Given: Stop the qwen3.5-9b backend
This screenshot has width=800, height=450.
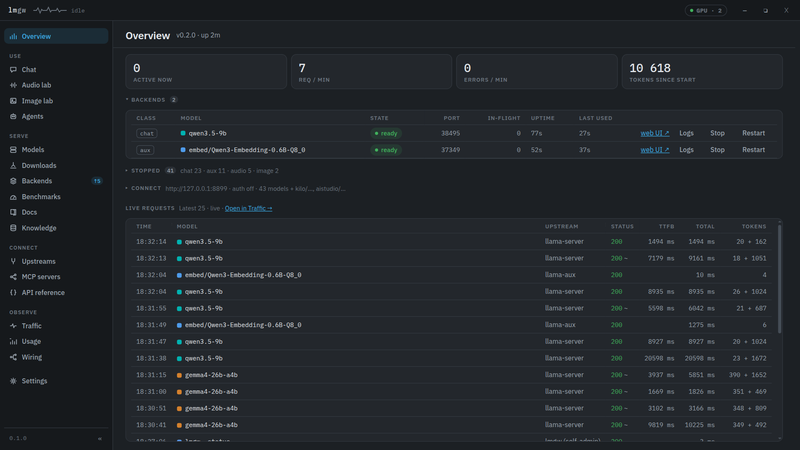Looking at the screenshot, I should click(717, 133).
